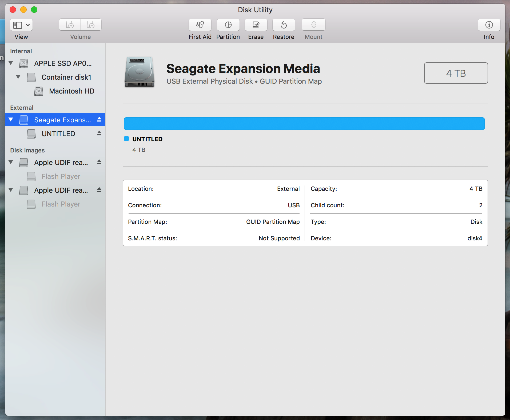
Task: Click the Erase toolbar icon
Action: (x=256, y=25)
